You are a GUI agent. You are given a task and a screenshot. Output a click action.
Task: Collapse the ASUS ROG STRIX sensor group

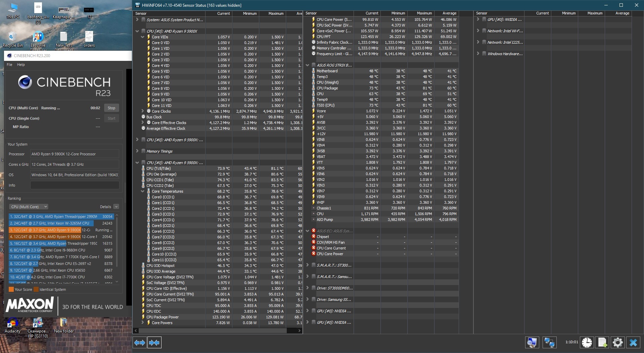coord(307,65)
